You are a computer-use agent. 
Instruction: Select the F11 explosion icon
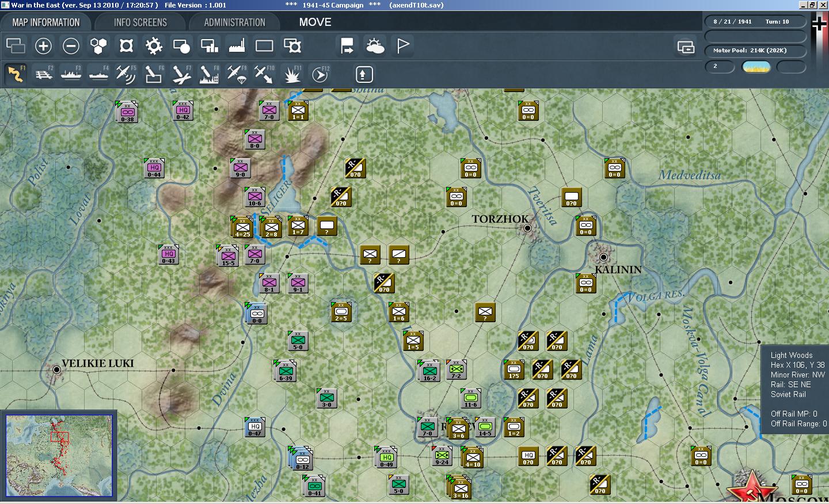pyautogui.click(x=292, y=74)
